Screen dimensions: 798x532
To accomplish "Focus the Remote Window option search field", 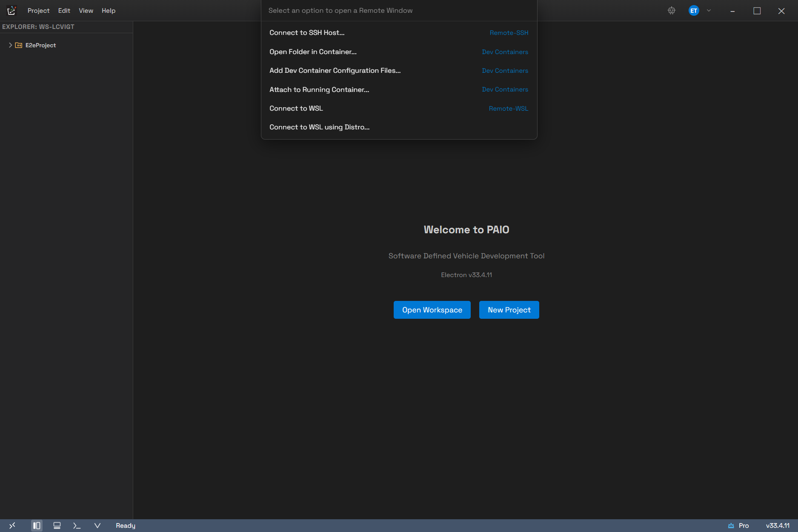I will click(399, 11).
